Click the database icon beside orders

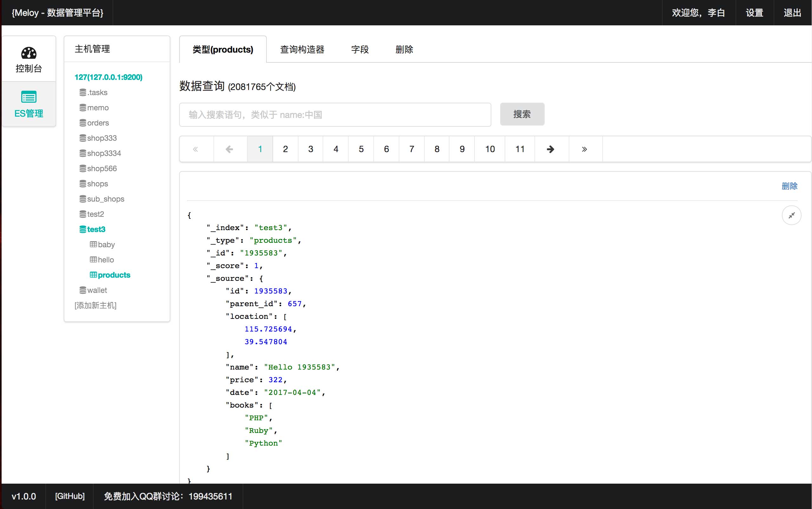pos(82,123)
